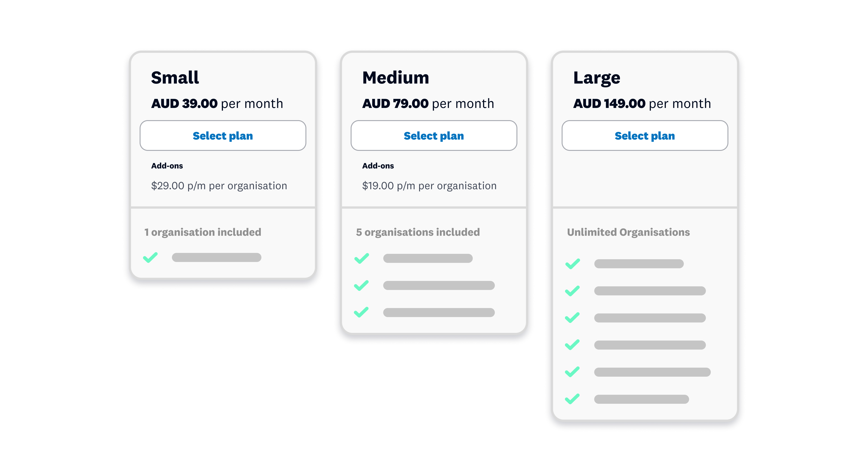Click the $19.00 add-on price in Medium
This screenshot has height=467, width=868.
[x=429, y=185]
